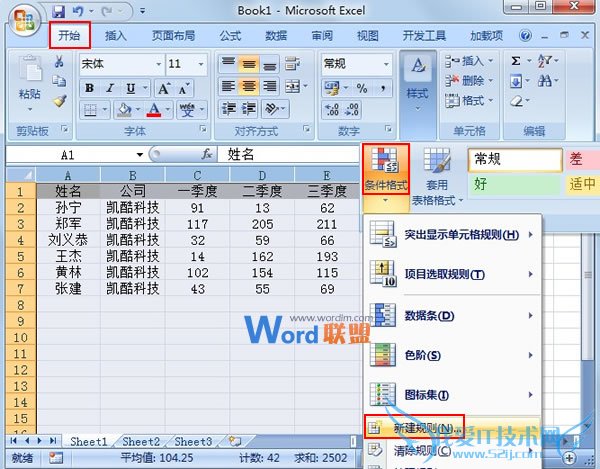Open the font name 宋体 dropdown

(158, 64)
